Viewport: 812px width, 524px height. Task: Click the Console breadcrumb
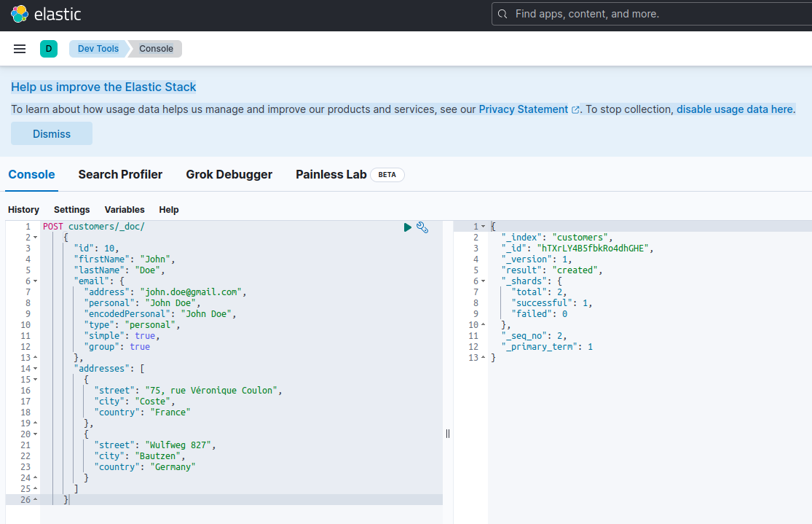tap(156, 49)
